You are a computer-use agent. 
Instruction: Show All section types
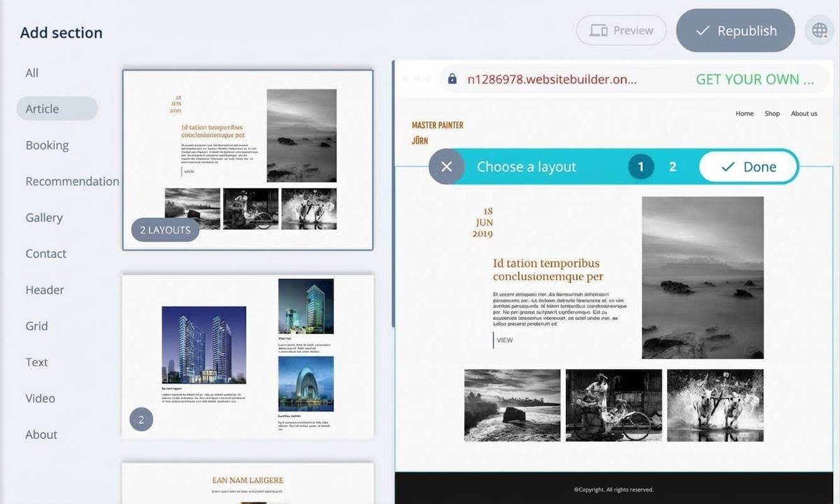click(32, 73)
